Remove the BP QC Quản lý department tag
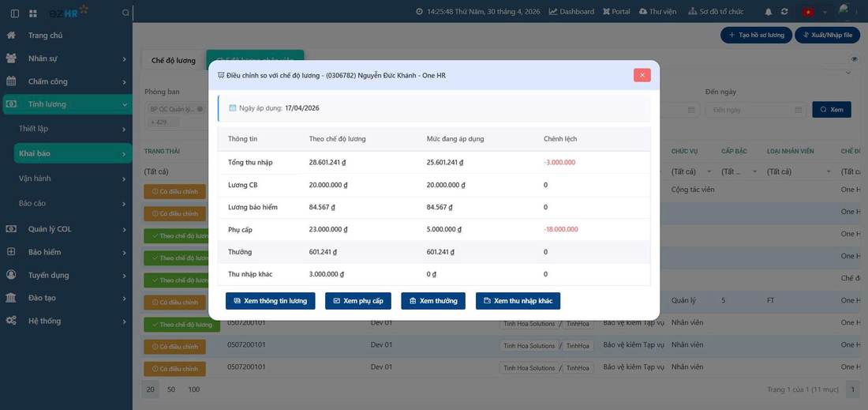Screen dimensions: 868x410 200,109
